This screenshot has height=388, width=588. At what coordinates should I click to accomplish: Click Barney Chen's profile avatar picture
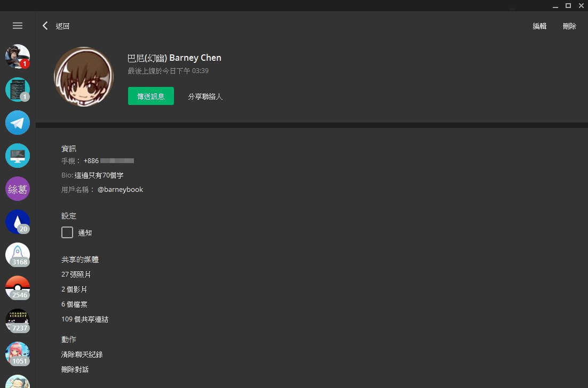tap(84, 77)
